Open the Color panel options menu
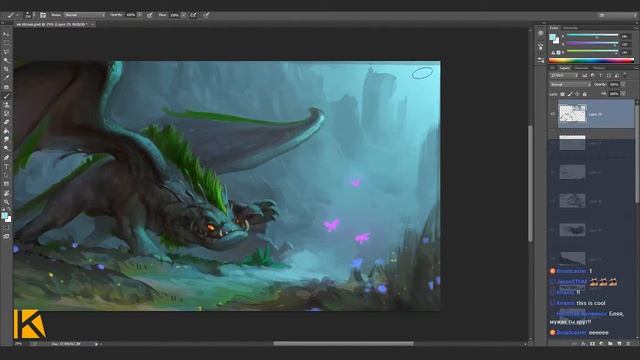Screen dimensions: 640x360 click(x=635, y=28)
